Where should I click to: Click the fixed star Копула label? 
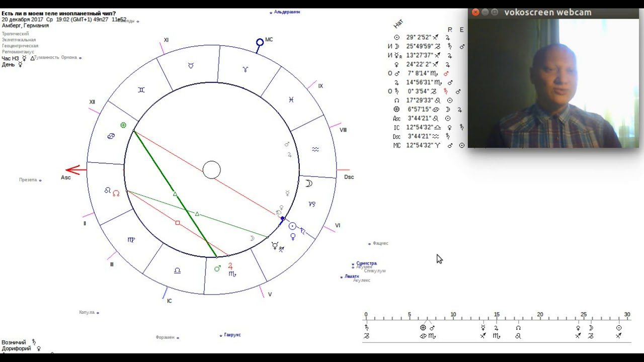[x=87, y=312]
